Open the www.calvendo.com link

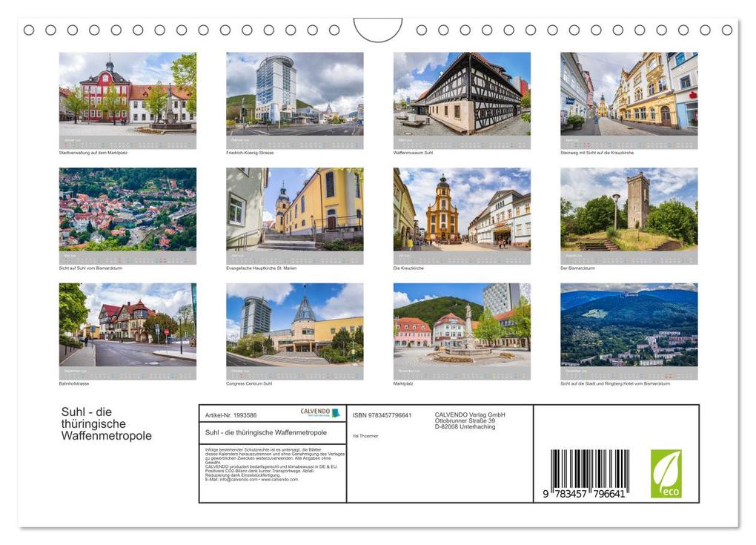pos(282,480)
